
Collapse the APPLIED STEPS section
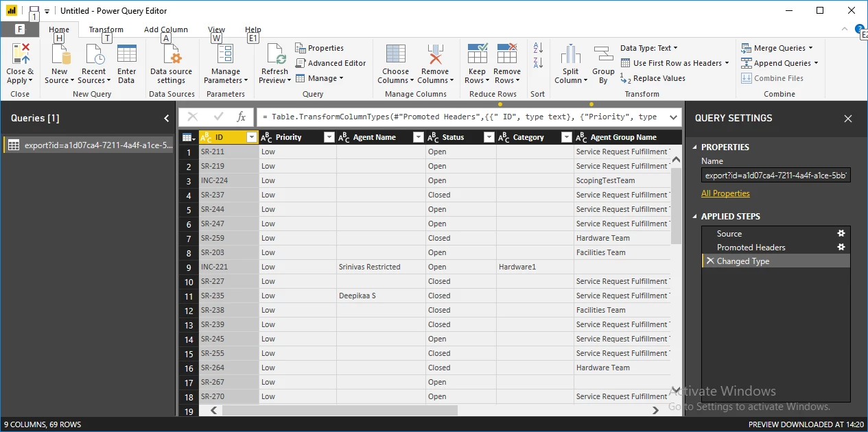(695, 217)
